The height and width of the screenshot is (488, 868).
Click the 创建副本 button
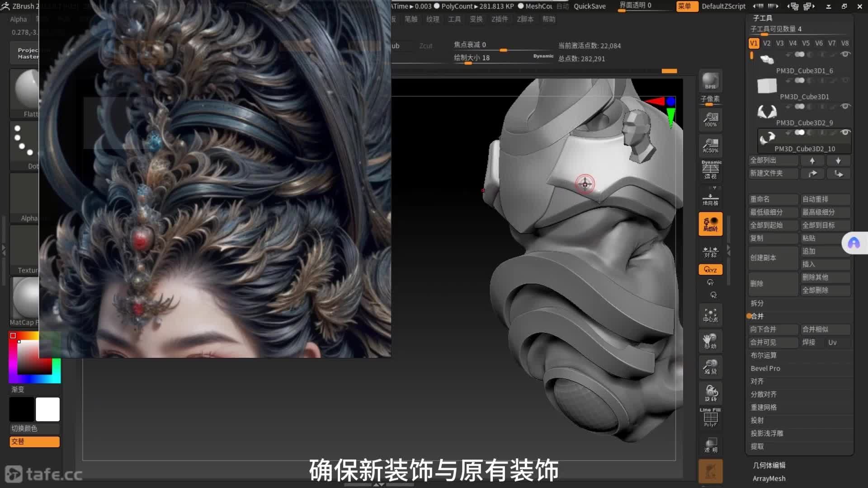pyautogui.click(x=773, y=258)
